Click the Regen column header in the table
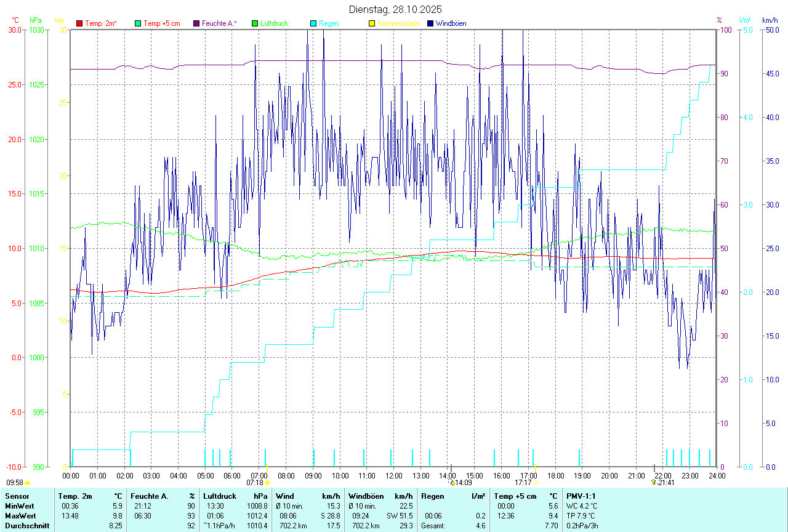The image size is (788, 532). click(432, 496)
